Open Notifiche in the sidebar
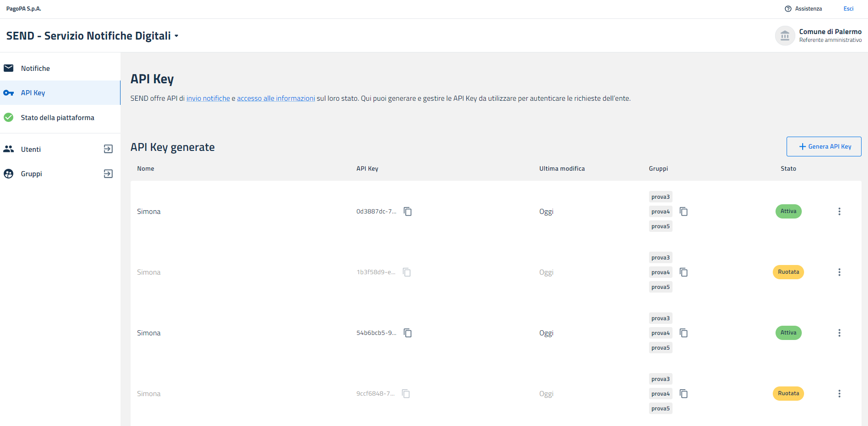 35,69
